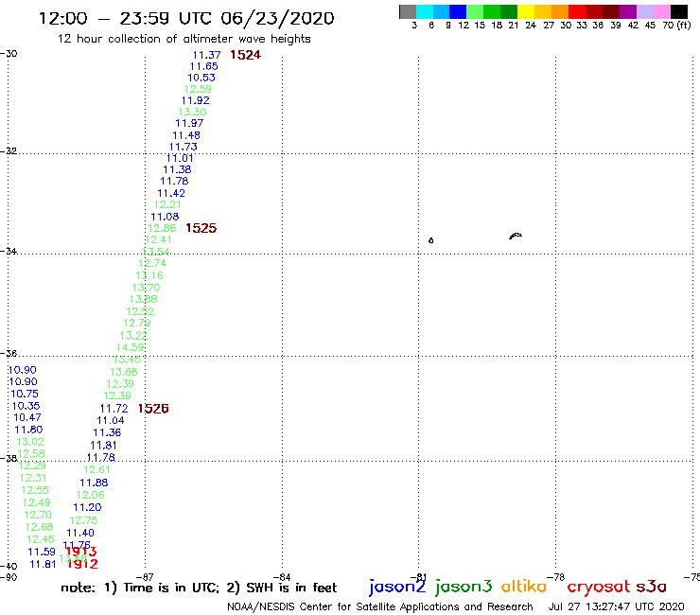This screenshot has height=615, width=700.
Task: Pick the orange swatch in the color scale
Action: [x=560, y=11]
